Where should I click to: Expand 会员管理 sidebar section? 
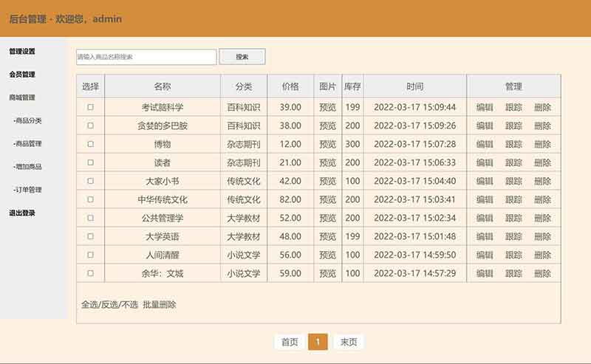tap(22, 75)
